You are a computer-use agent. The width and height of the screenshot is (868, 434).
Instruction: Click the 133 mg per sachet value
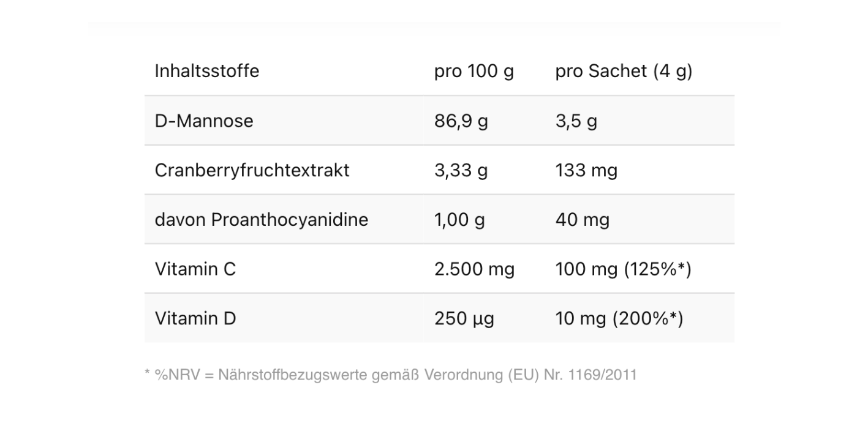586,170
